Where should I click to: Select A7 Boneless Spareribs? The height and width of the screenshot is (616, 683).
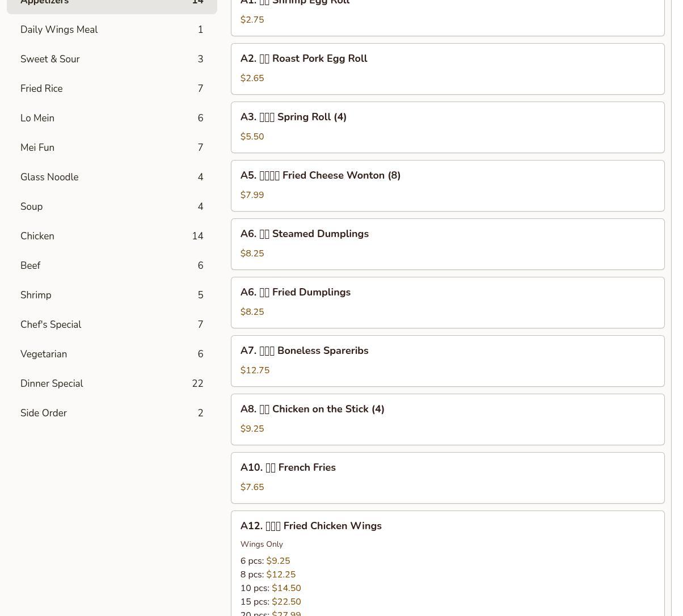pyautogui.click(x=447, y=361)
